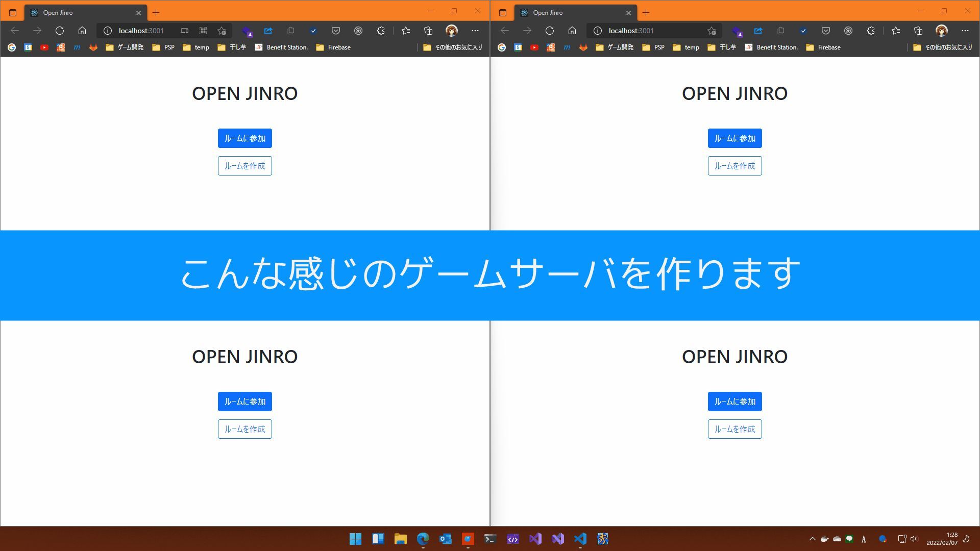This screenshot has width=980, height=551.
Task: Open Settings and more menu in right browser
Action: (965, 31)
